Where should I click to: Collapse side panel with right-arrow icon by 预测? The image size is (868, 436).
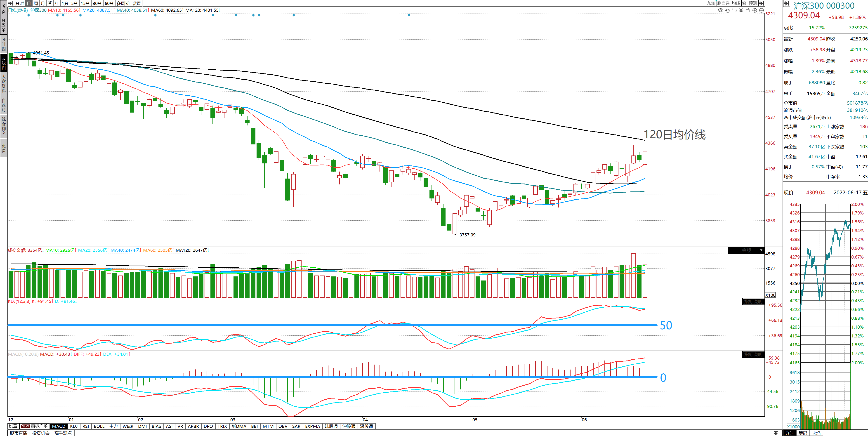click(x=761, y=3)
